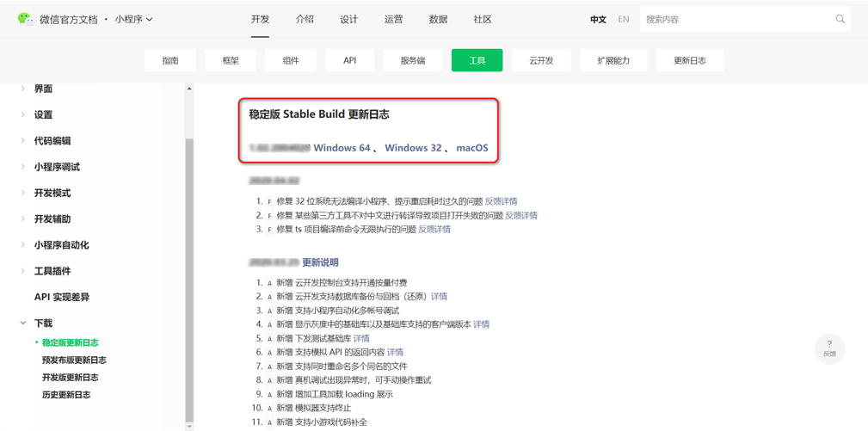Switch language to EN
868x431 pixels.
point(624,19)
